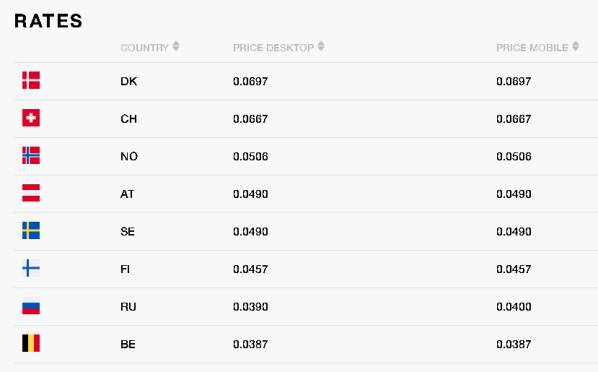Click the Norway flag icon
The height and width of the screenshot is (372, 598).
point(31,155)
